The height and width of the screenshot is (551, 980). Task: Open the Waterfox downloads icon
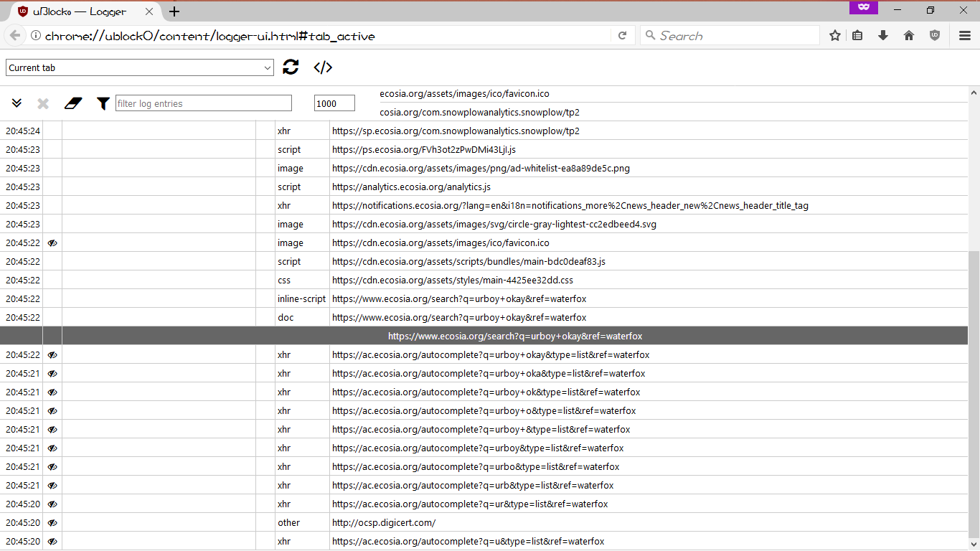883,34
